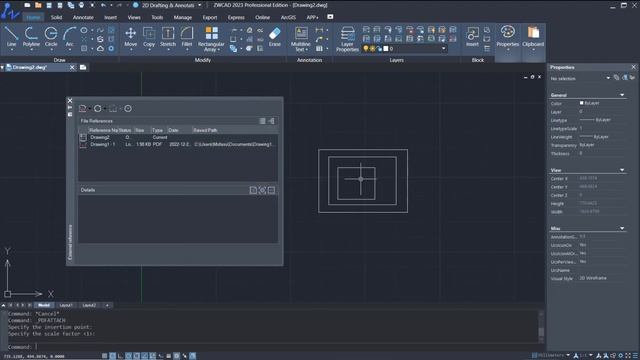
Task: Collapse the Misc section in Properties
Action: 622,228
